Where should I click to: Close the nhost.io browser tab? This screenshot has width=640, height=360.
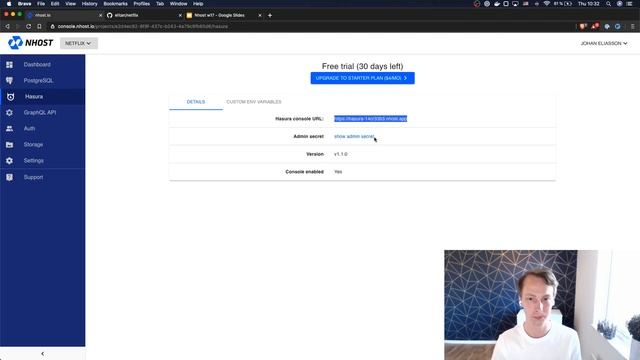click(100, 15)
